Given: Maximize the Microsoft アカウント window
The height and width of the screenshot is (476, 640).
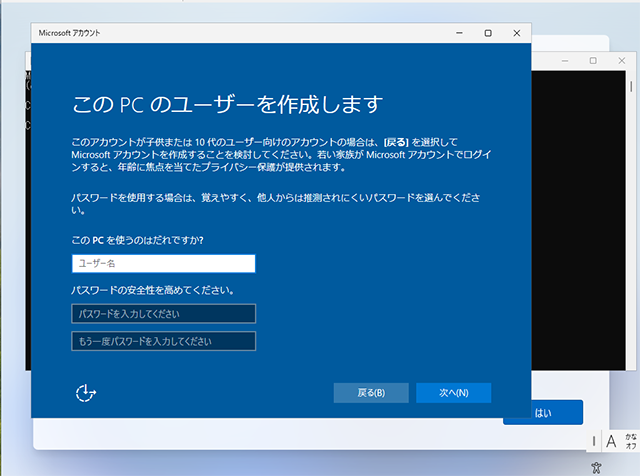Looking at the screenshot, I should pos(487,33).
